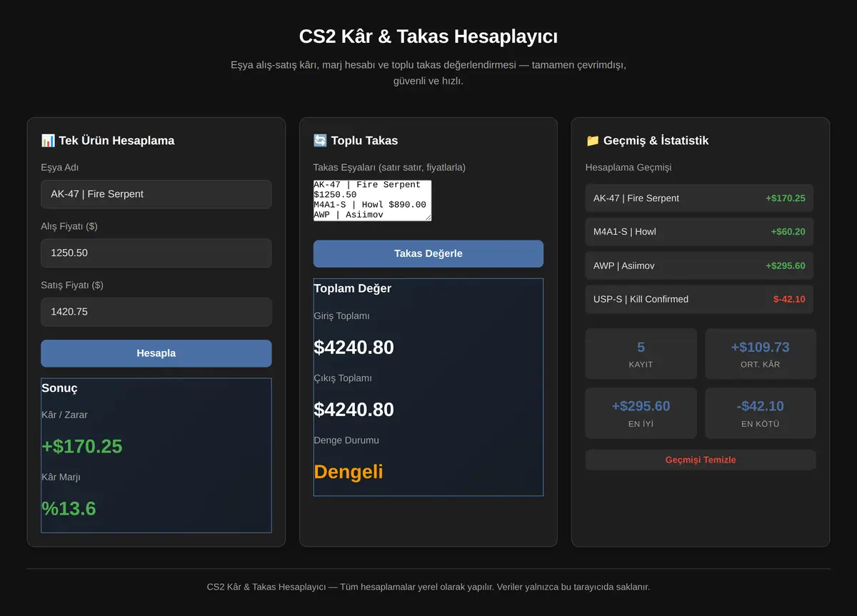This screenshot has width=857, height=616.
Task: Click the %13.6 profit margin value
Action: [69, 509]
